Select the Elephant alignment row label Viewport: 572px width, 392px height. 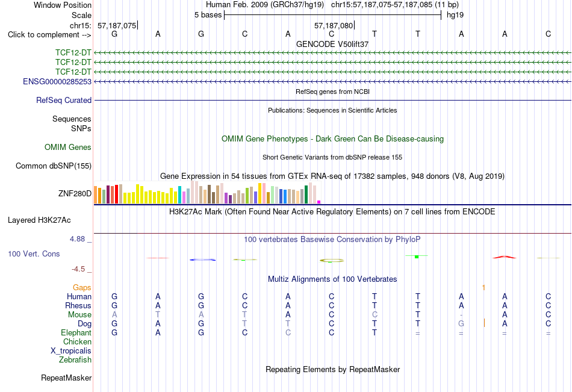tap(76, 332)
